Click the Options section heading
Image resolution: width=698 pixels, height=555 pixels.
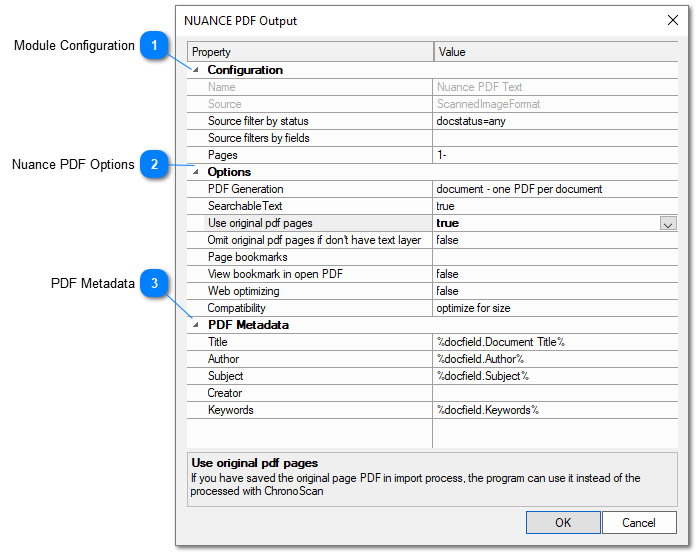pos(229,172)
